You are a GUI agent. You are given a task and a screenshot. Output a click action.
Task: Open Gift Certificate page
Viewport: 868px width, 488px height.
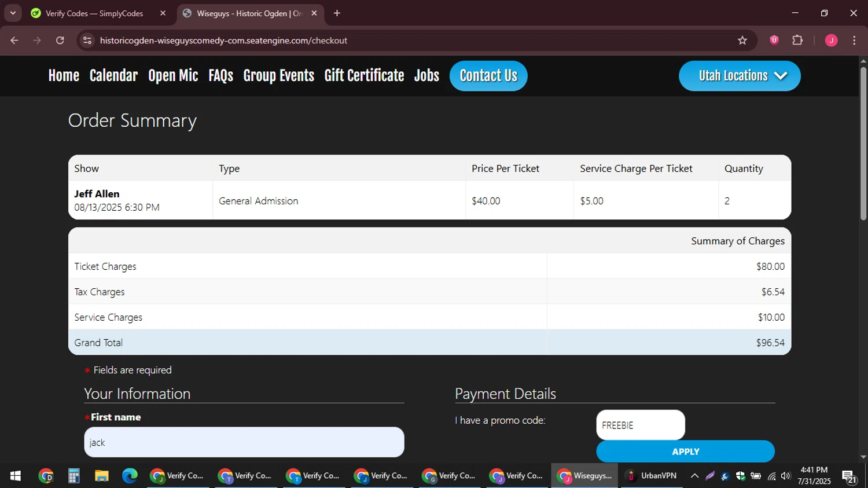(x=364, y=76)
